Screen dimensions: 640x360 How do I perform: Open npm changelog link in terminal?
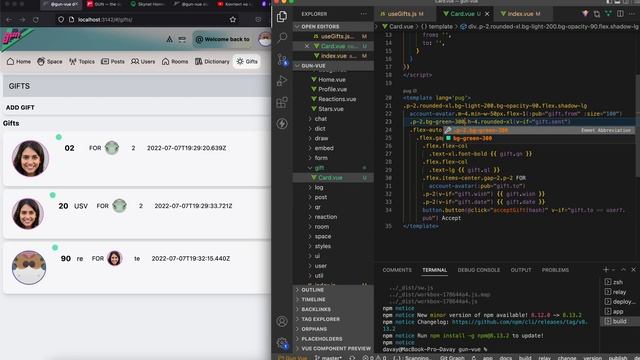click(519, 322)
